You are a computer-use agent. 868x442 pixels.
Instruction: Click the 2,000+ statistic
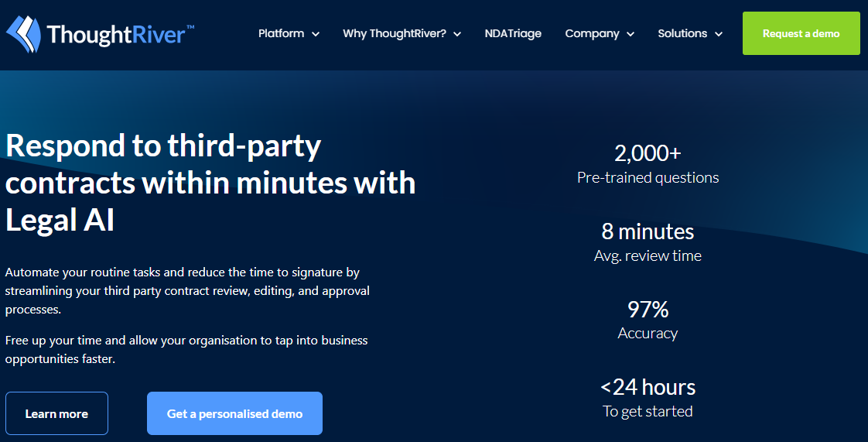(x=648, y=153)
